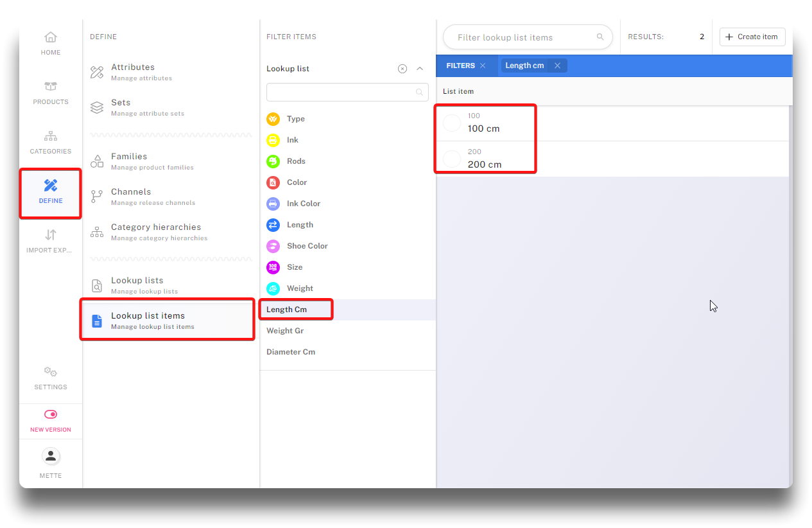
Task: Click the search magnifier in filter box
Action: point(600,37)
